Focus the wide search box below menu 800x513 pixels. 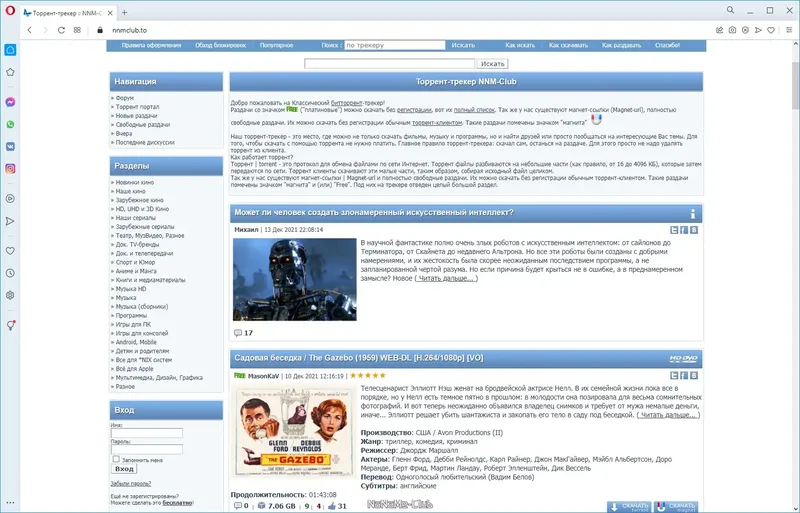389,64
